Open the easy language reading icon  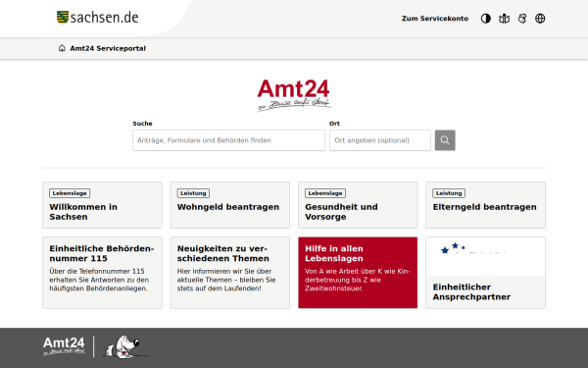pyautogui.click(x=504, y=19)
